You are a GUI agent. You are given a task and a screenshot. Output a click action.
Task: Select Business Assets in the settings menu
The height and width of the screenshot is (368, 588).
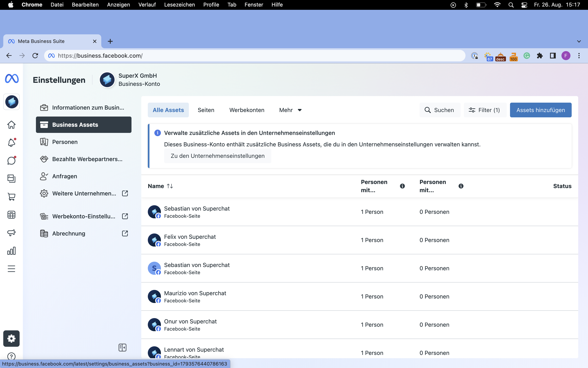tap(84, 125)
